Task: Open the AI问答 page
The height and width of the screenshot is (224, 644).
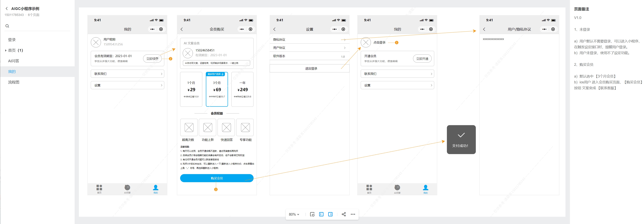Action: 13,61
